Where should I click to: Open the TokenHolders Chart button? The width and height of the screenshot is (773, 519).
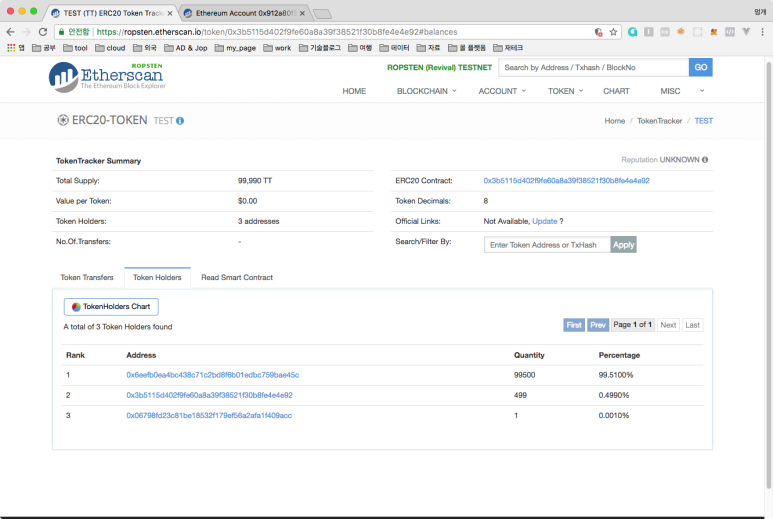pyautogui.click(x=111, y=307)
